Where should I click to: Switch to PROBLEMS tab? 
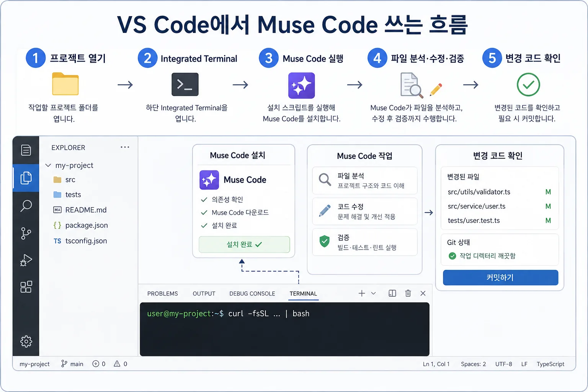pyautogui.click(x=163, y=294)
